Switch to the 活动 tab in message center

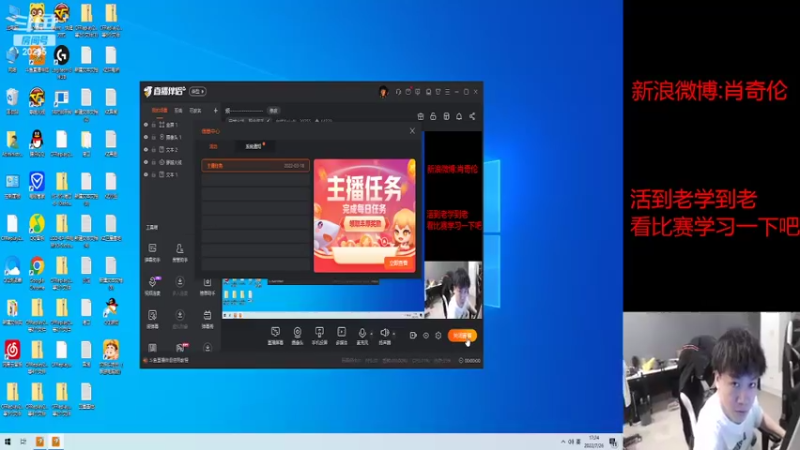[x=213, y=146]
